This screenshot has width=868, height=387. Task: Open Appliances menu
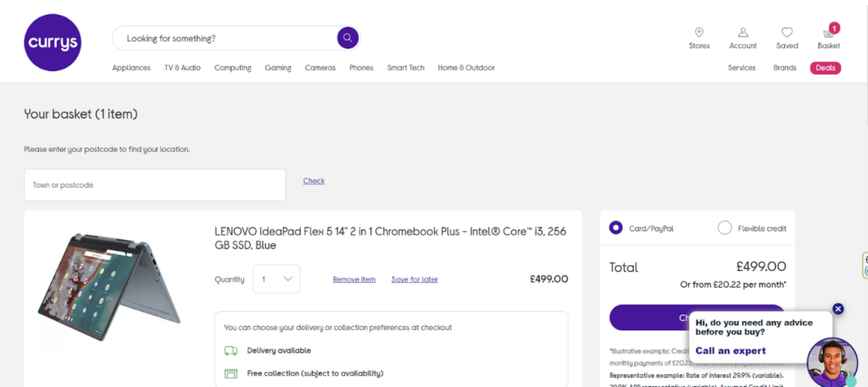[131, 68]
